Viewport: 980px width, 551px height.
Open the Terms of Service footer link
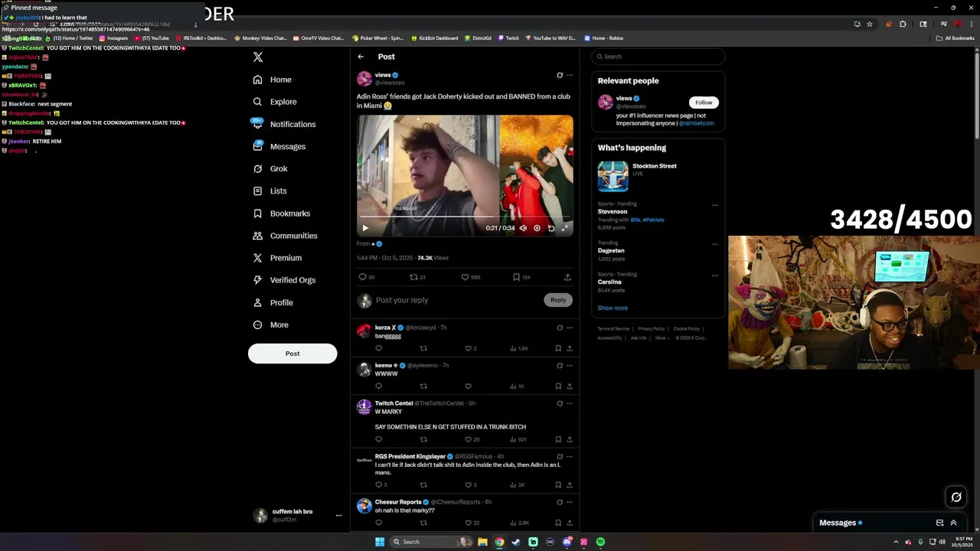coord(613,328)
